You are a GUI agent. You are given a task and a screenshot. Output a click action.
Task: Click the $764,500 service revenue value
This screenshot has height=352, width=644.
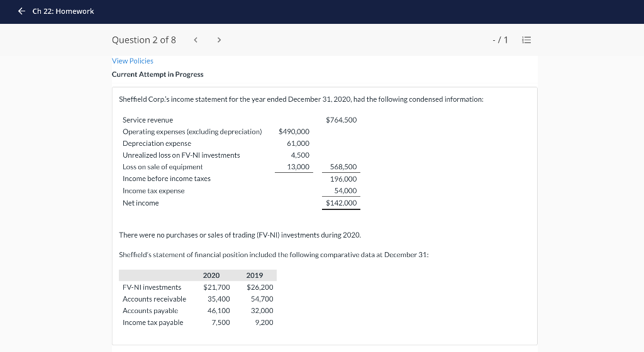tap(341, 120)
